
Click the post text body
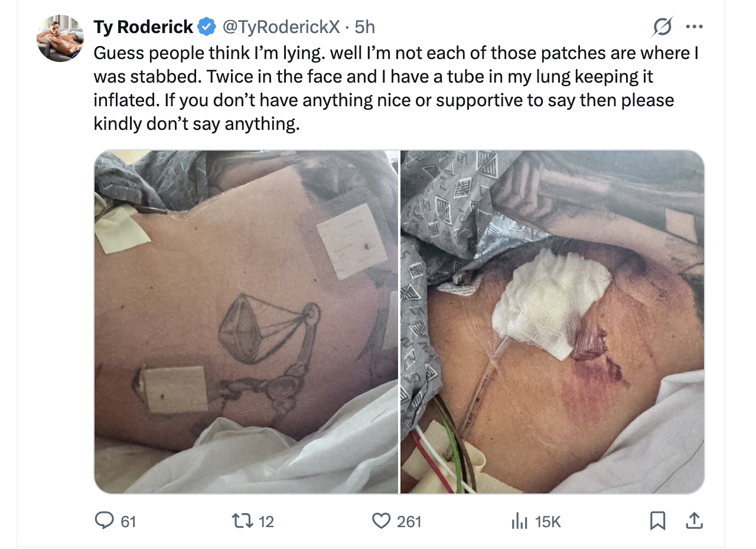point(390,89)
